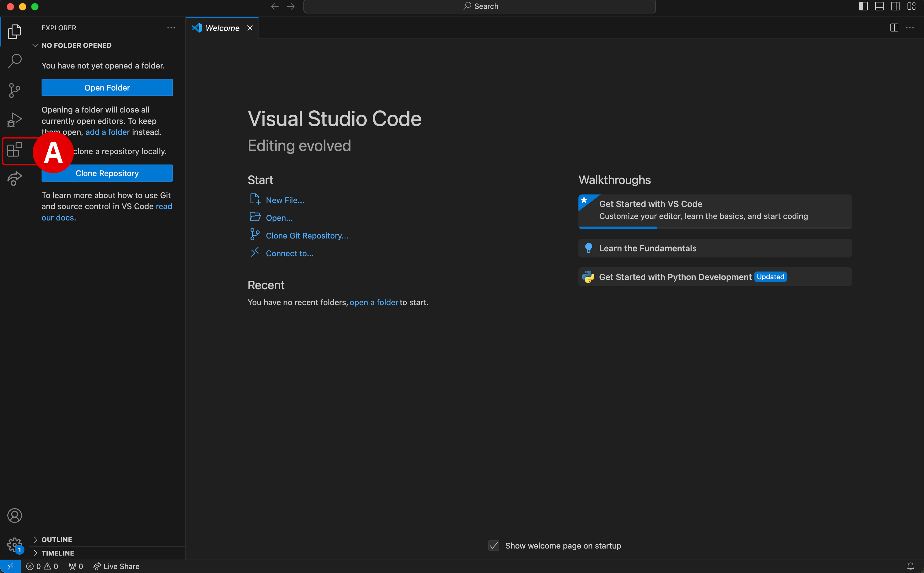Click the Open Folder button
Viewport: 924px width, 573px height.
pyautogui.click(x=107, y=87)
